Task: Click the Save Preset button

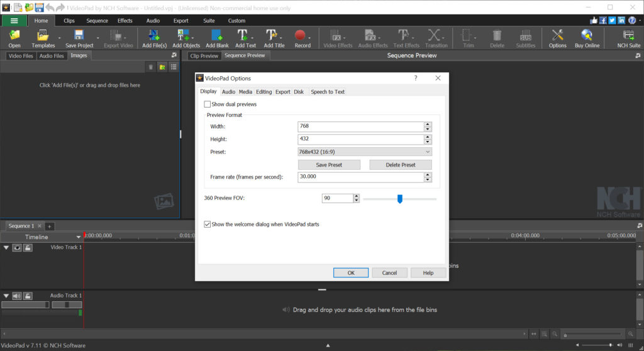Action: (329, 165)
